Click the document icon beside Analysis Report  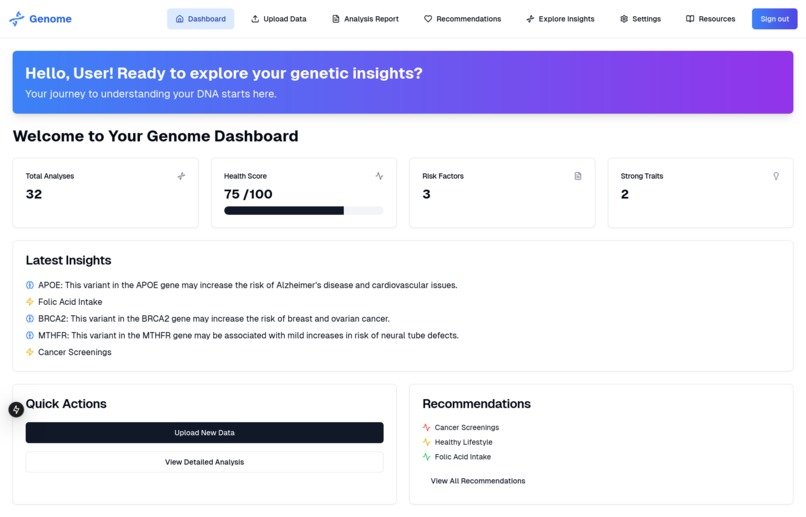click(x=336, y=19)
